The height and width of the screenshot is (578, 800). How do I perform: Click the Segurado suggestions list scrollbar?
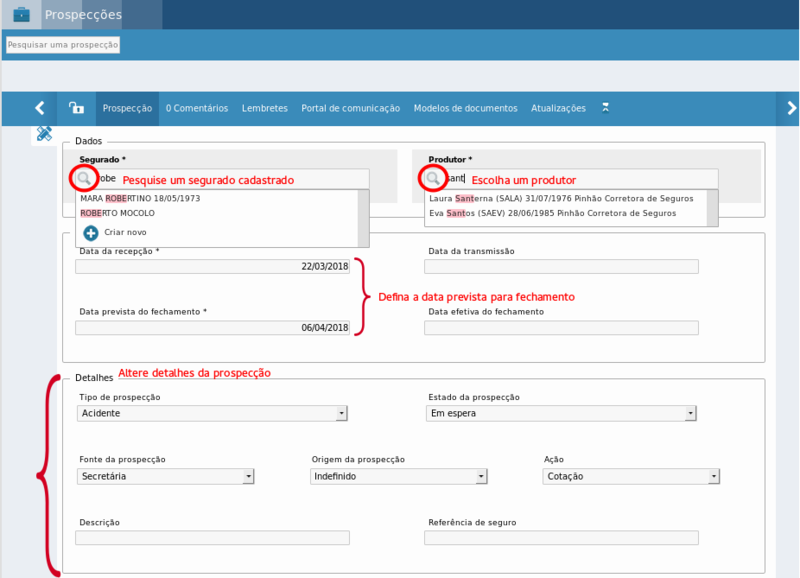[363, 218]
